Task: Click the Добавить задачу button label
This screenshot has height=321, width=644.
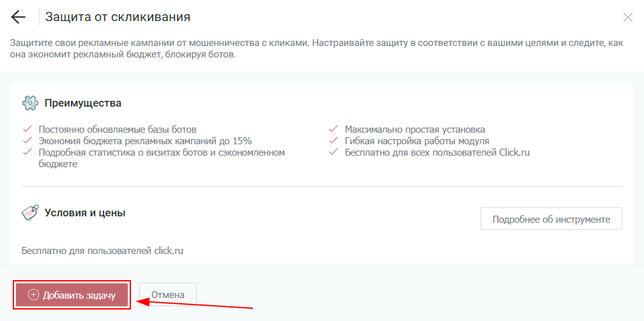Action: (79, 295)
